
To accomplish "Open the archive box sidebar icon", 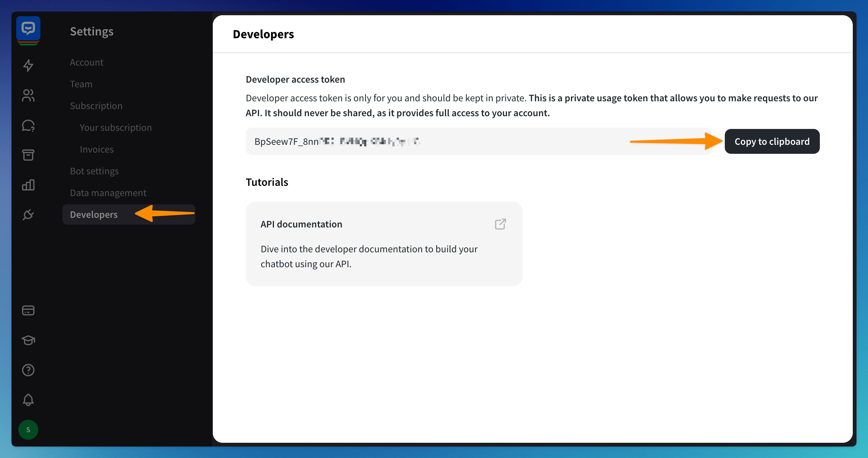I will click(28, 155).
